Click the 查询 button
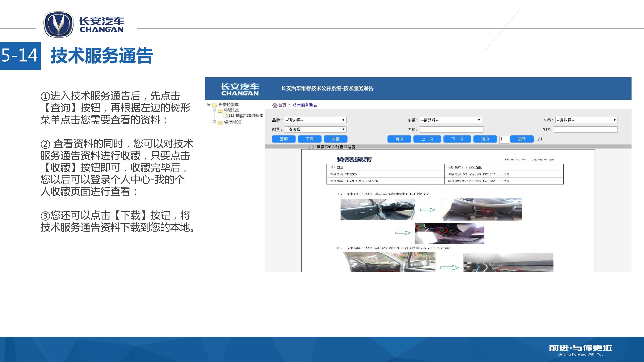This screenshot has height=362, width=644. tap(284, 139)
